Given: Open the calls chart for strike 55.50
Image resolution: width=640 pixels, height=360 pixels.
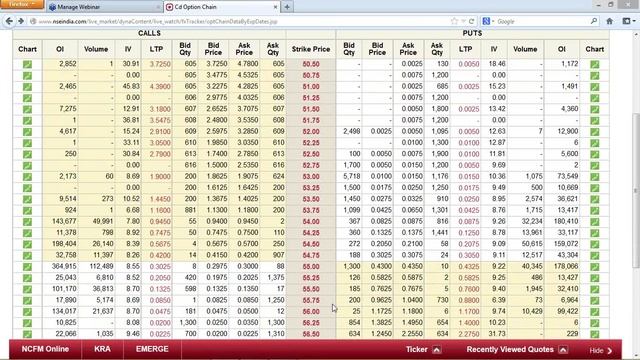Looking at the screenshot, I should (x=27, y=289).
